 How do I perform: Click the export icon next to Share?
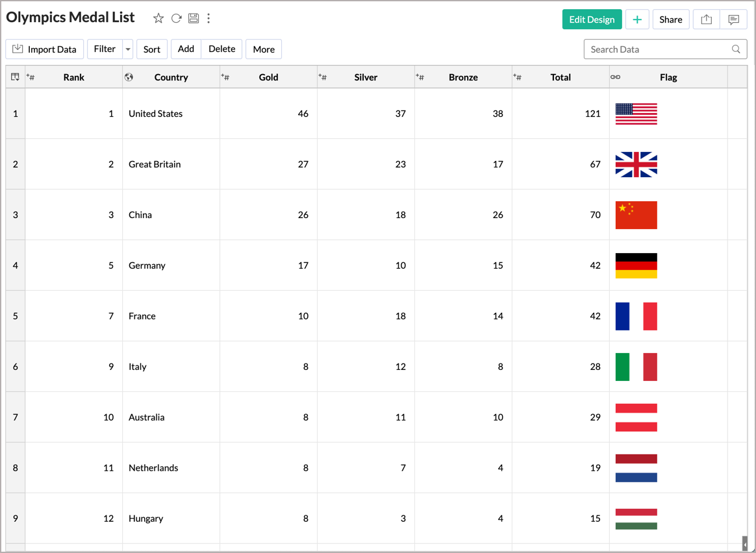707,19
